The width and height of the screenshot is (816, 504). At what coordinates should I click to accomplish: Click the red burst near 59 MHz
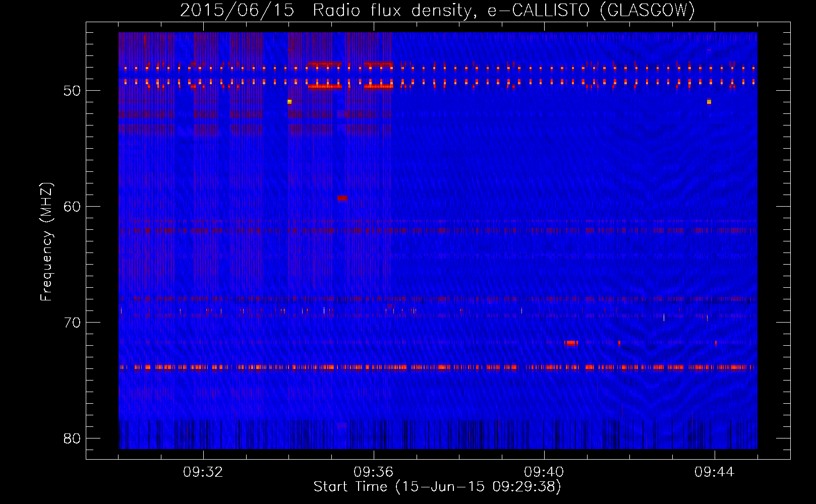[x=342, y=198]
